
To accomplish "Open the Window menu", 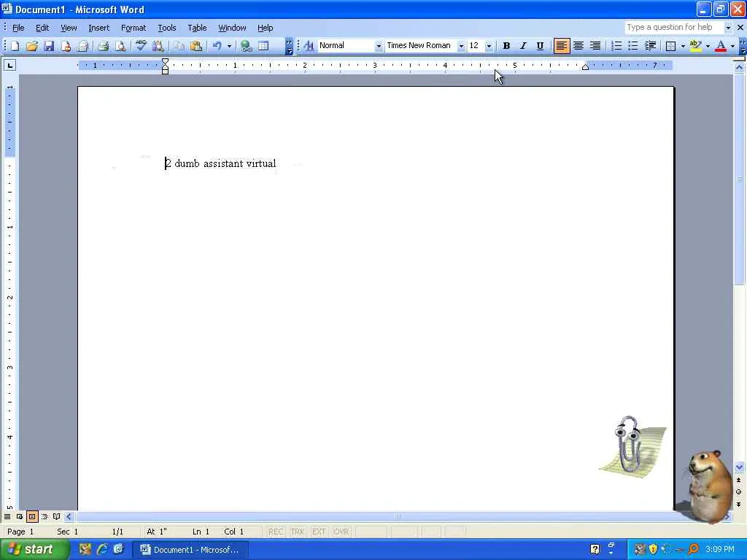I will click(x=232, y=28).
